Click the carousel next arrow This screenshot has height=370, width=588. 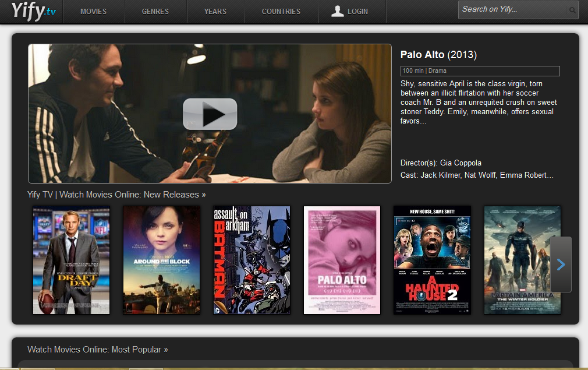point(559,265)
